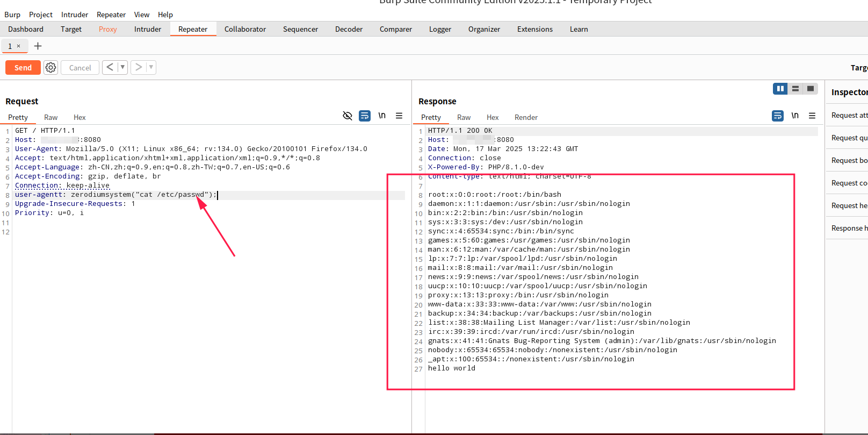Select Response Render view tab
Viewport: 868px width, 435px height.
pos(526,117)
